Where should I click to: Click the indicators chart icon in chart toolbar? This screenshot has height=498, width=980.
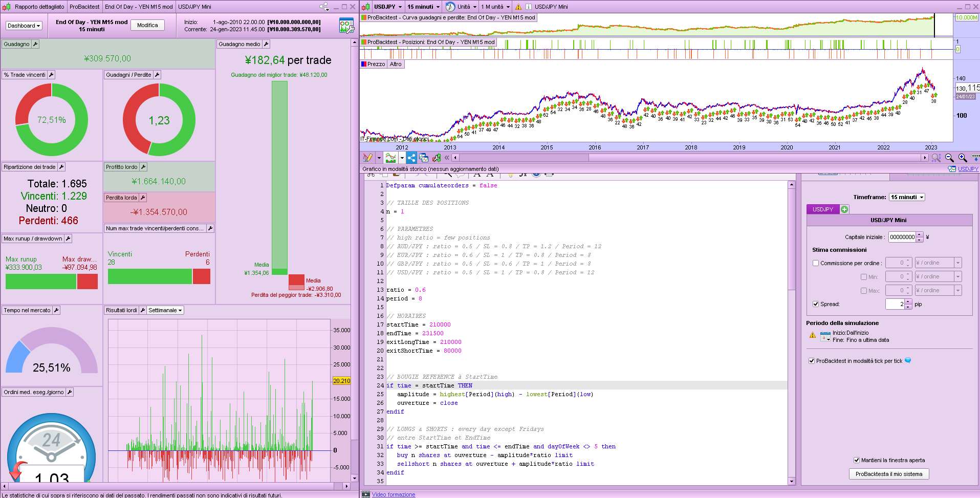pos(391,158)
